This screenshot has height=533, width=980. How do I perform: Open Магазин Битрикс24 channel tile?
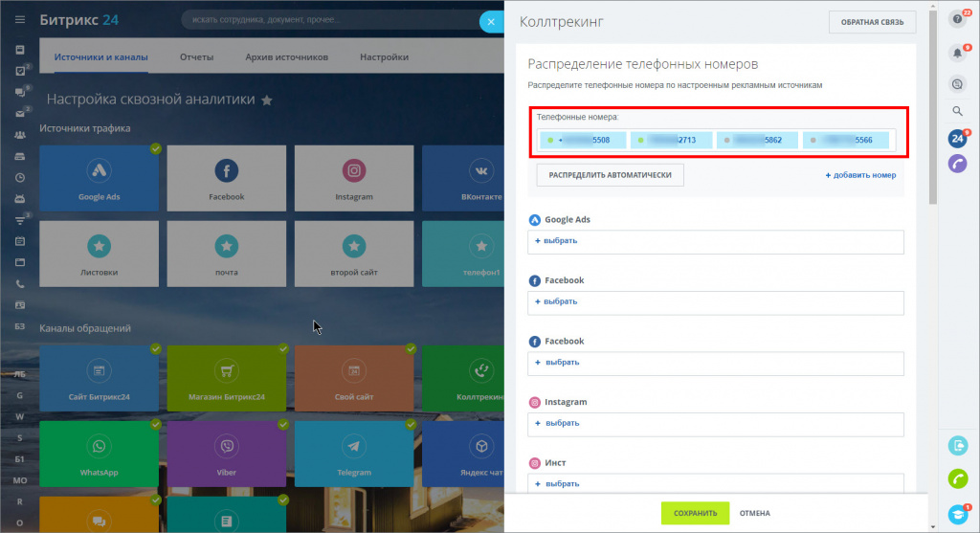(226, 379)
